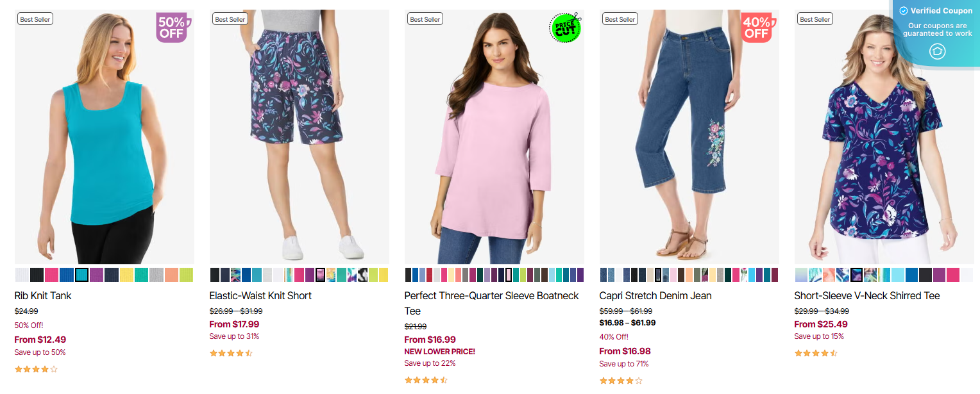Click the Best Seller badge on Capri Stretch Denim Jean
980x394 pixels.
coord(620,19)
